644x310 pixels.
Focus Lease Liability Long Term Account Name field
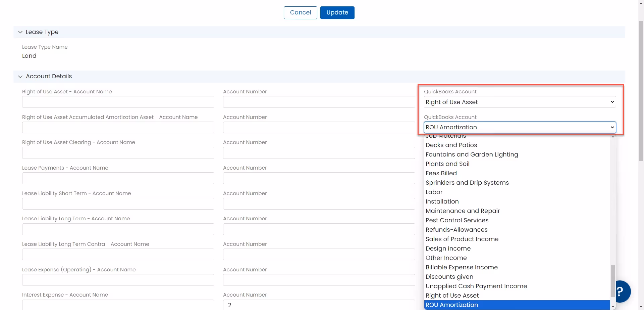click(x=118, y=229)
